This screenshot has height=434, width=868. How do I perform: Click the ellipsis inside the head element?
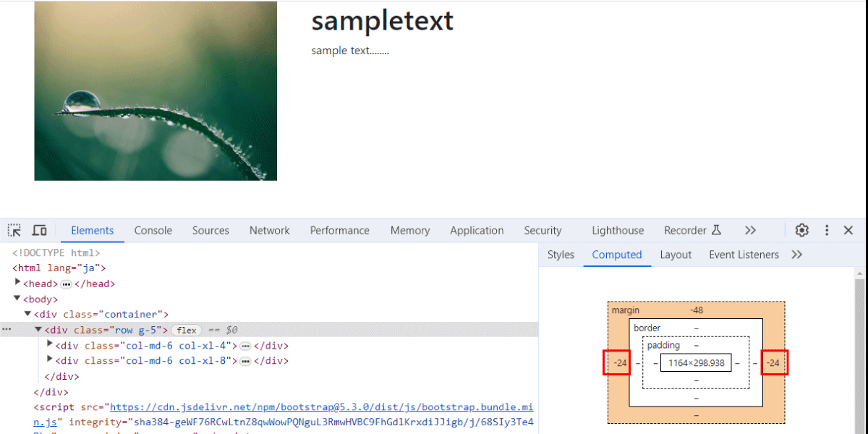[x=66, y=284]
